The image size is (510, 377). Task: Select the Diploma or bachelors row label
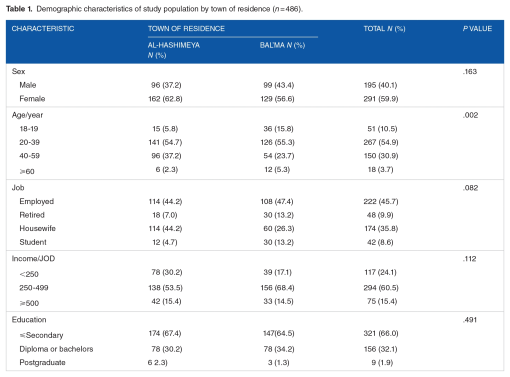click(x=56, y=349)
